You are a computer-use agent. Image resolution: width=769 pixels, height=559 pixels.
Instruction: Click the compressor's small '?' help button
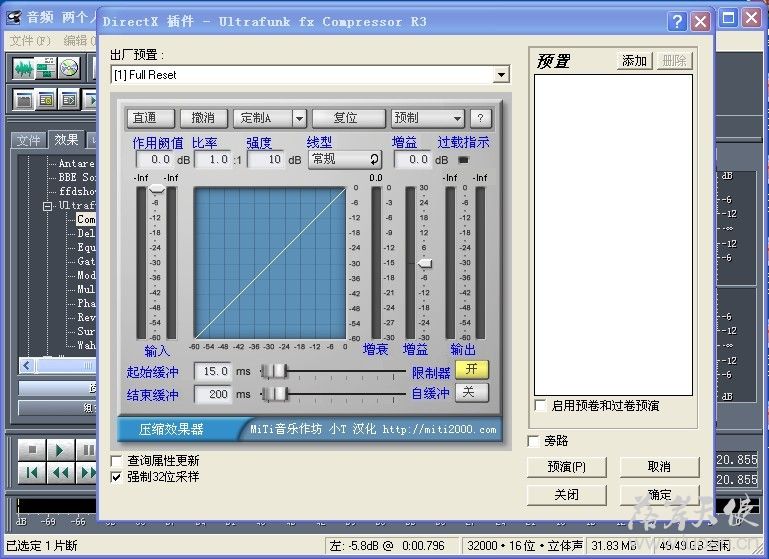[x=480, y=118]
